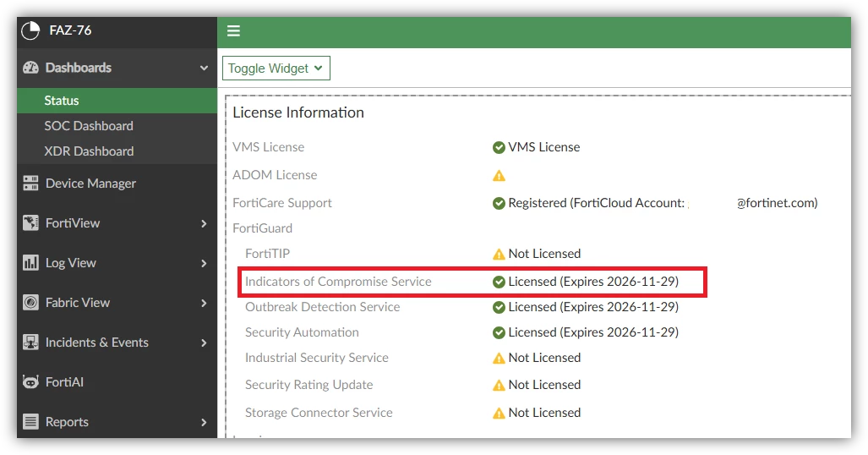The width and height of the screenshot is (868, 455).
Task: Open the Dashboards menu label
Action: click(78, 68)
